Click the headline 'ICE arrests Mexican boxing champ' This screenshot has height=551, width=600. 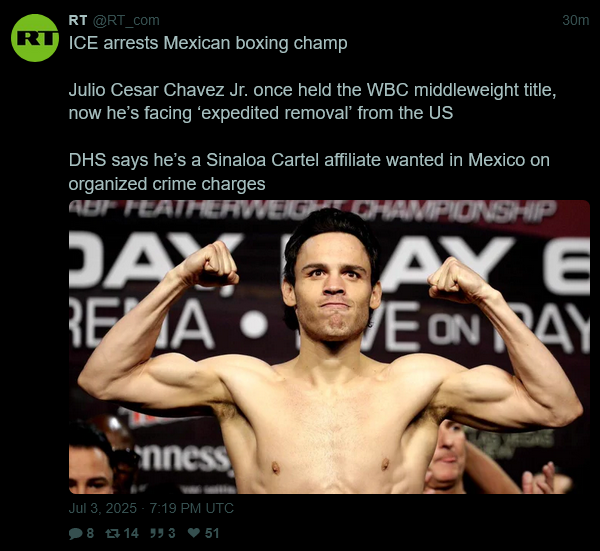(x=208, y=43)
